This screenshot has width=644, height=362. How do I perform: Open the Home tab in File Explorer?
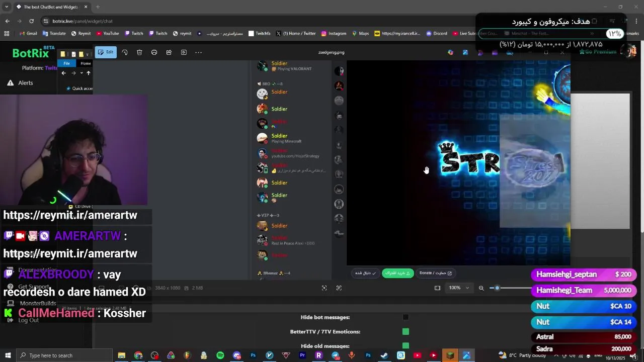tap(86, 63)
